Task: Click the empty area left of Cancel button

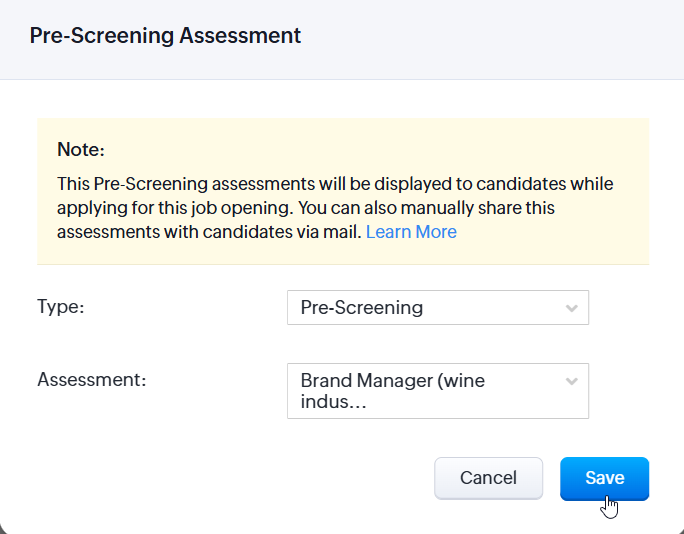Action: point(250,478)
